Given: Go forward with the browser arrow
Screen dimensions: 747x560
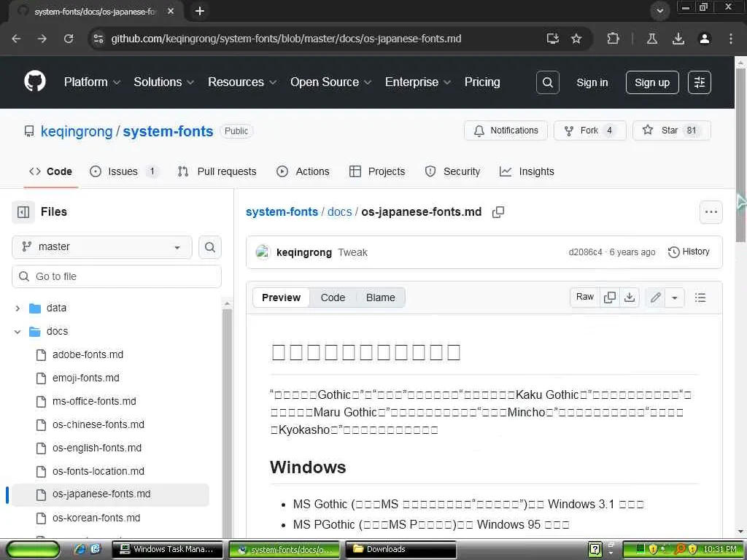Looking at the screenshot, I should (x=42, y=39).
